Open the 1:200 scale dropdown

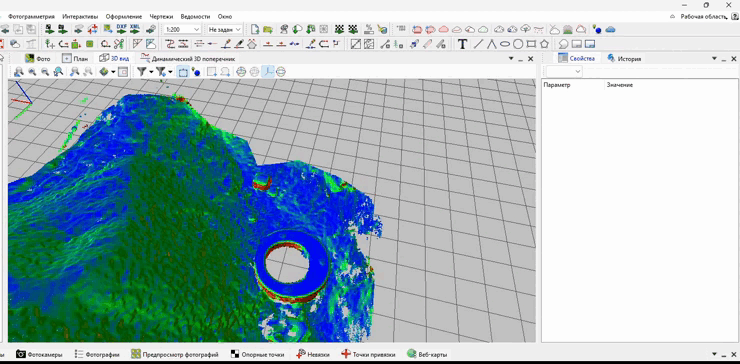(182, 29)
